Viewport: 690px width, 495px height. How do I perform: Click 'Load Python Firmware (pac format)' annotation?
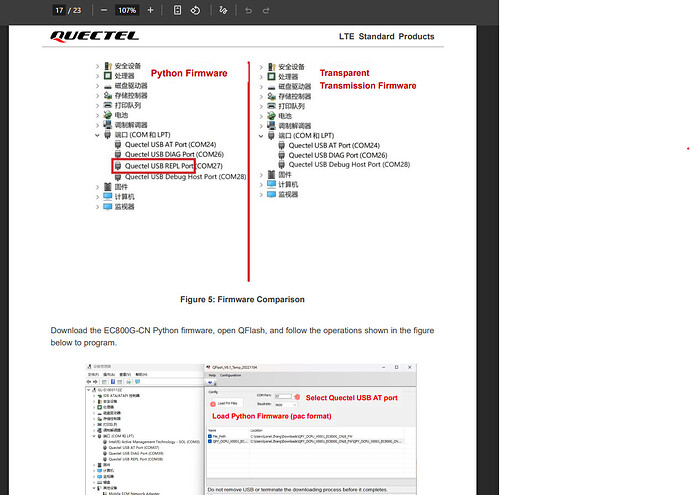272,416
